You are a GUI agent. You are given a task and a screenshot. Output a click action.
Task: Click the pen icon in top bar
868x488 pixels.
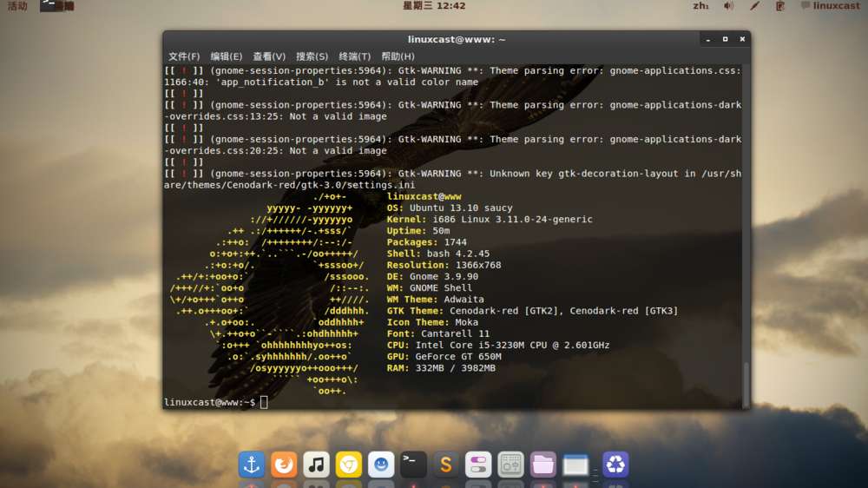coord(754,6)
